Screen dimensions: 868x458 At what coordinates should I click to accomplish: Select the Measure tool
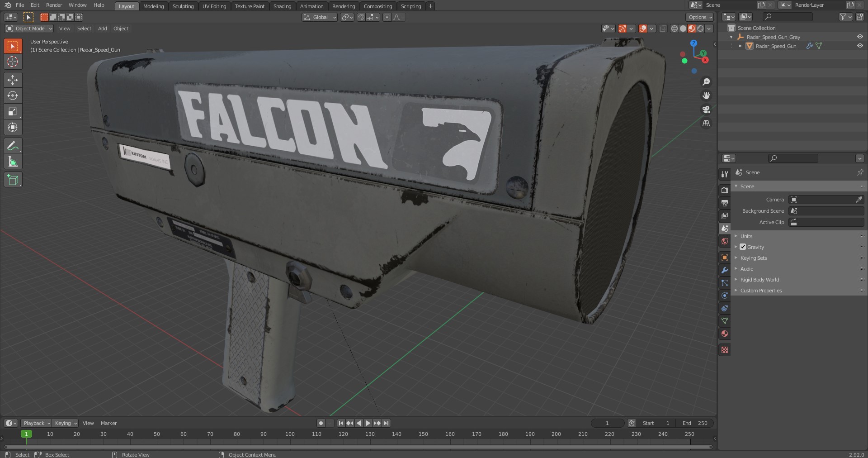(x=13, y=162)
